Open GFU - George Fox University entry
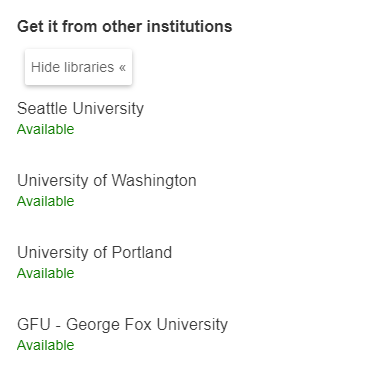This screenshot has height=381, width=380. pos(122,325)
